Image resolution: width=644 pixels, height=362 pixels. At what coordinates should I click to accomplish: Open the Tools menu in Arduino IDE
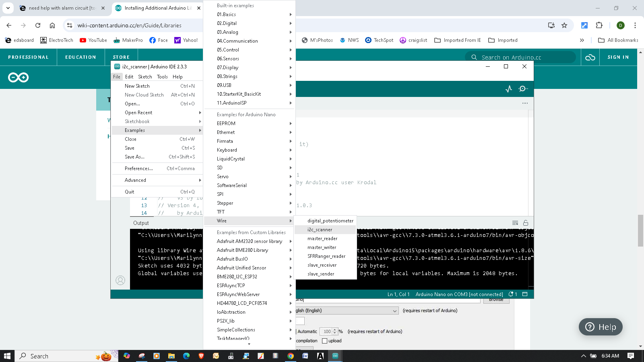tap(162, 77)
